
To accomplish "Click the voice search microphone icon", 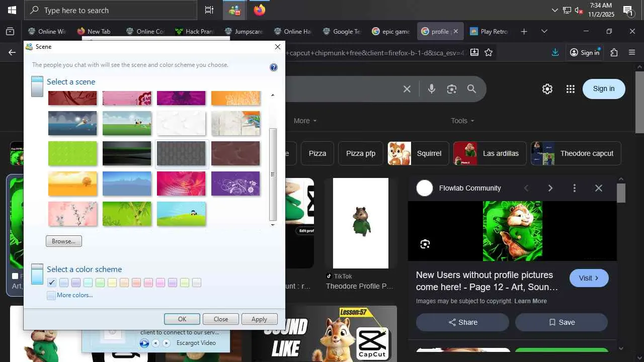I will click(432, 89).
